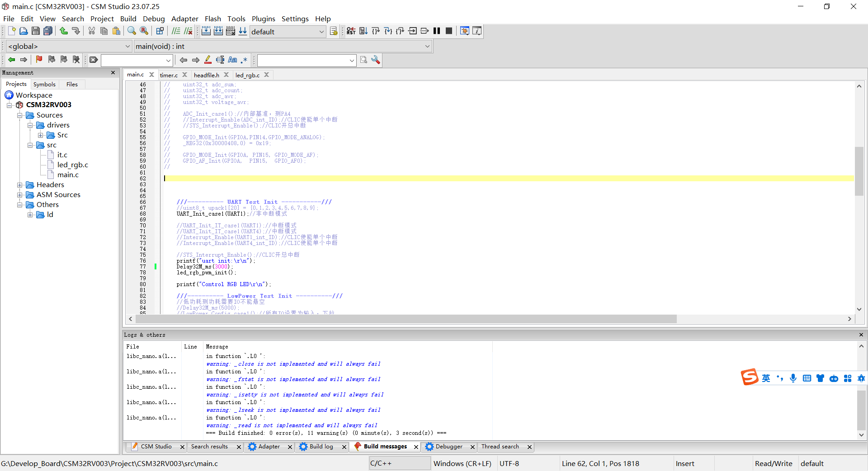Jump back with green left arrow
The image size is (868, 471).
point(11,60)
